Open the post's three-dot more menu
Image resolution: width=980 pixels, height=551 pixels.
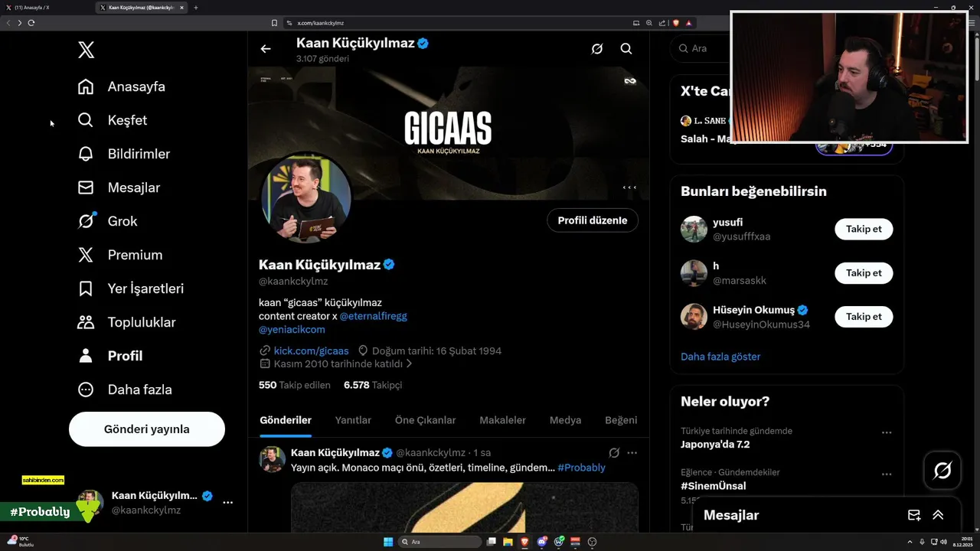click(x=632, y=453)
